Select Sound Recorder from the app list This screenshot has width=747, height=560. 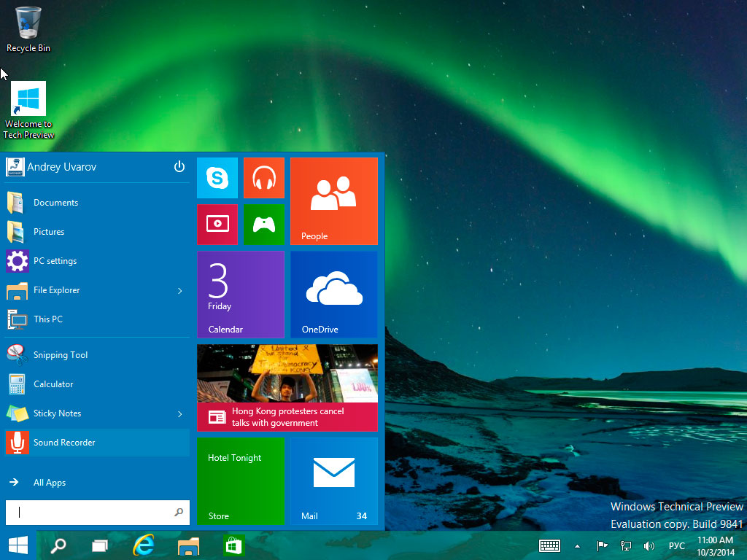(64, 443)
